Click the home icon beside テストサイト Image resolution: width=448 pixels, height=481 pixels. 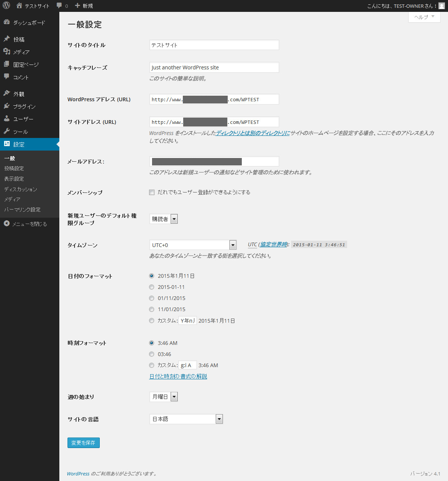click(x=19, y=6)
